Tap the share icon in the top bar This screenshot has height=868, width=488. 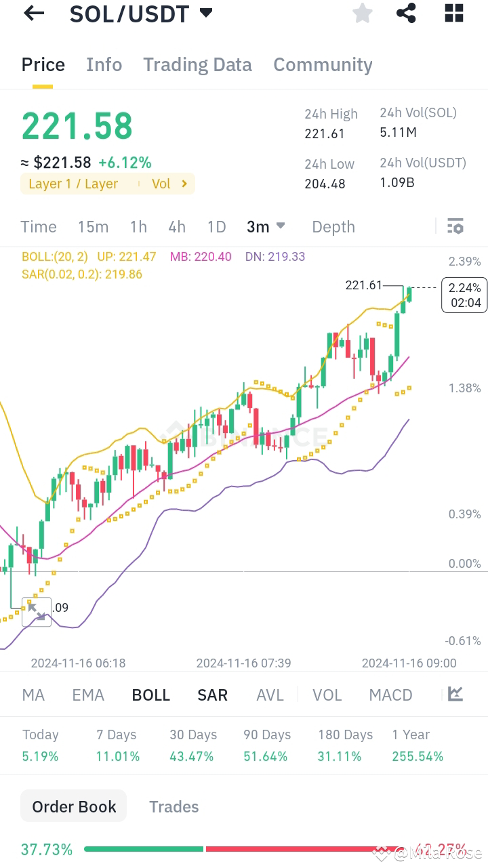coord(406,13)
